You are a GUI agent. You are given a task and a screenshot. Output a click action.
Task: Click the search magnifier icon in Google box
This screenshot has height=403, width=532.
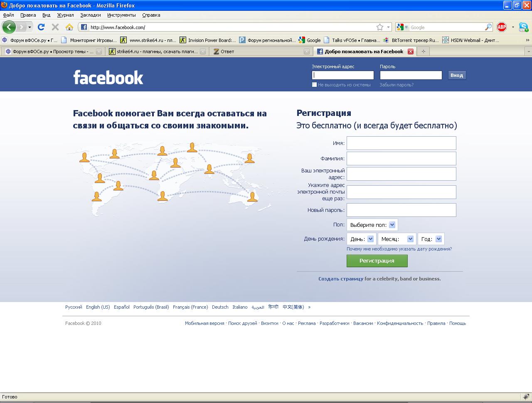click(x=488, y=27)
